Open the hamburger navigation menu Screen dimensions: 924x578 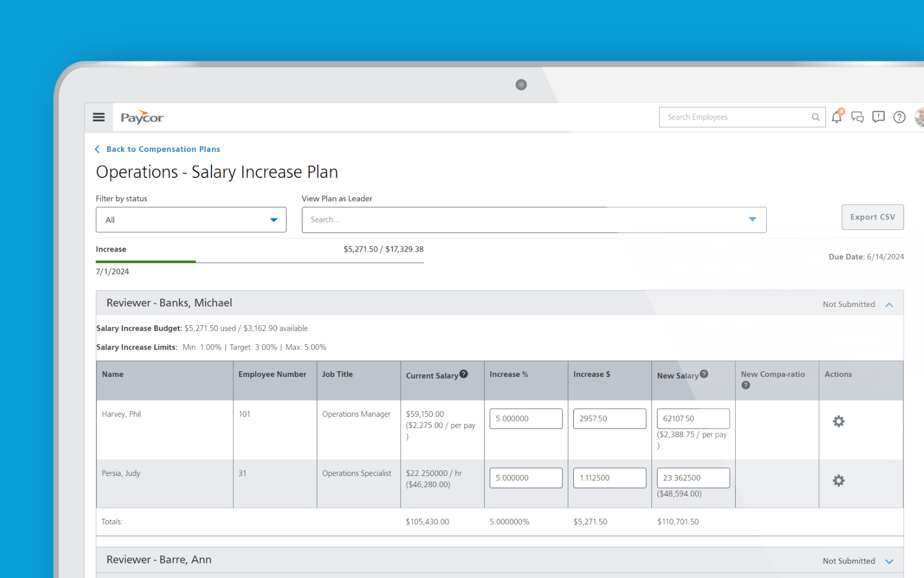(99, 117)
